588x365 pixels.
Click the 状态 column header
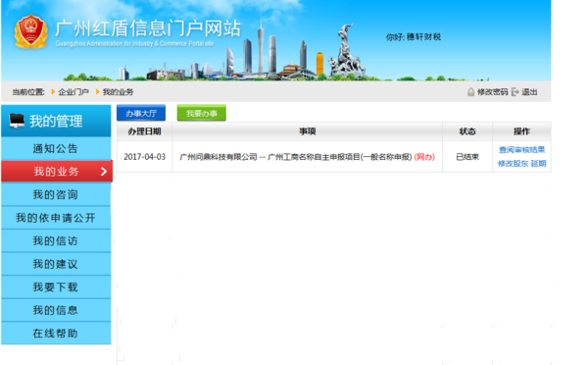[x=467, y=131]
